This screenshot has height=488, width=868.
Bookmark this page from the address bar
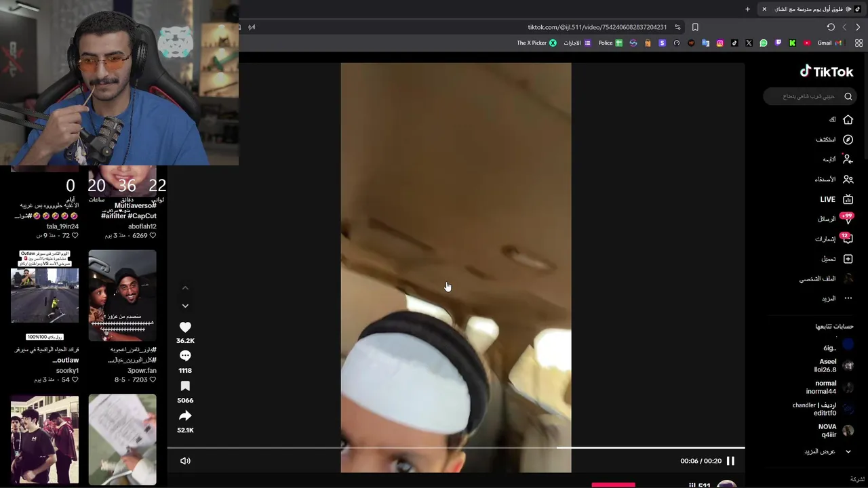coord(695,27)
